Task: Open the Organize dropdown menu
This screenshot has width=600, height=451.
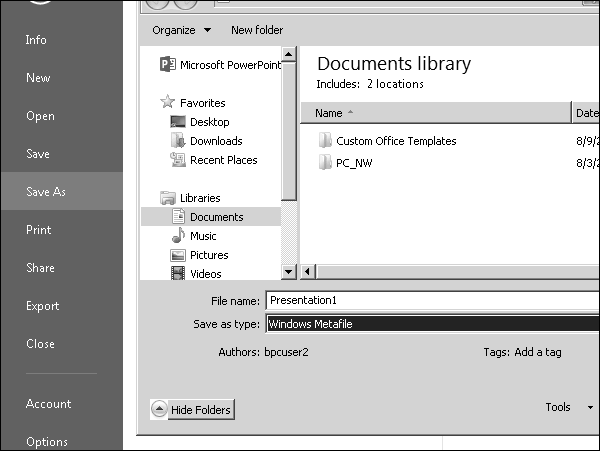Action: click(181, 30)
